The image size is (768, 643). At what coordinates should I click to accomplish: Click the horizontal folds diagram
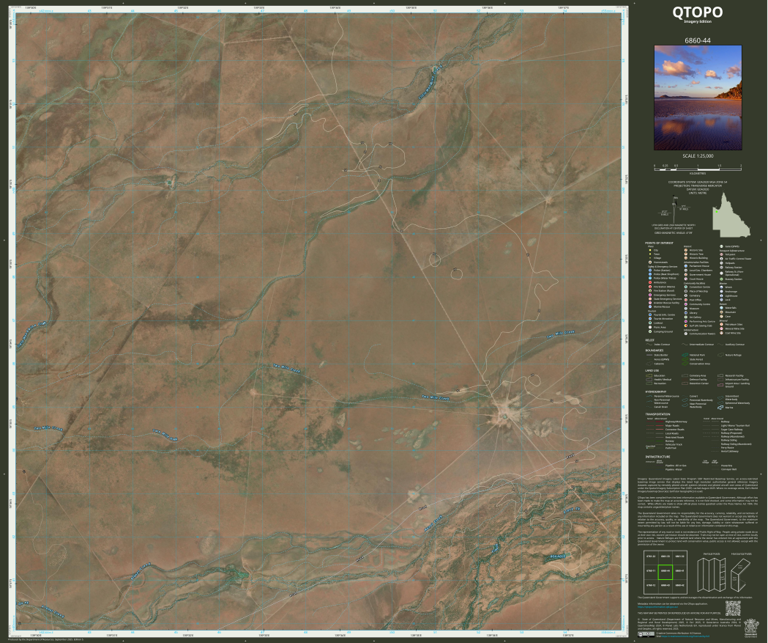[741, 575]
